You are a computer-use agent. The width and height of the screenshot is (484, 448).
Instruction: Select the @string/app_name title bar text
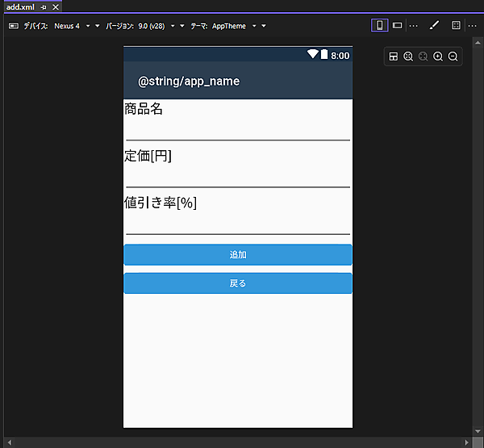[189, 82]
